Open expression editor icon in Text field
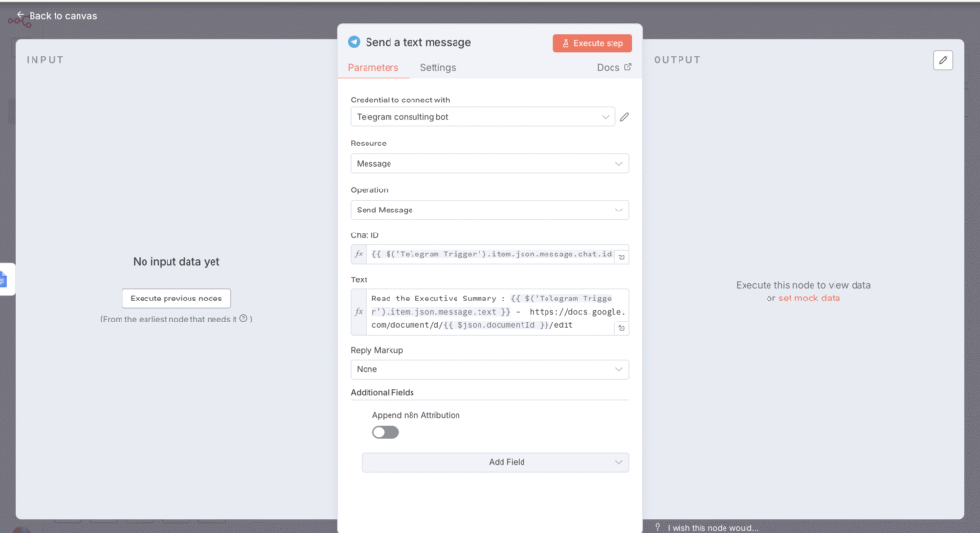Screen dimensions: 980x533 [621, 328]
